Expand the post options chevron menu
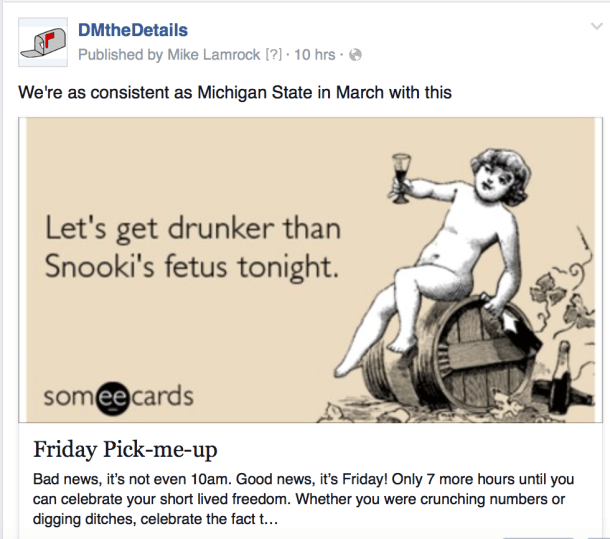 tap(591, 31)
